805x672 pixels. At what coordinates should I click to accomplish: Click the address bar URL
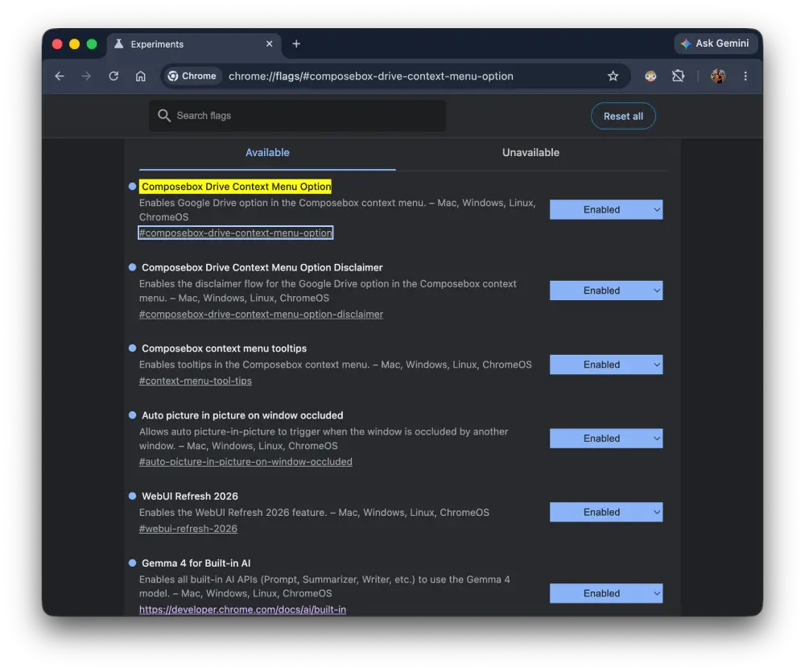point(370,76)
